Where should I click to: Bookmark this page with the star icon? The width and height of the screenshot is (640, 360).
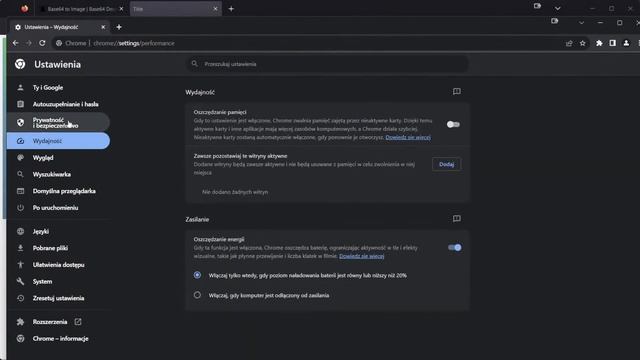tap(582, 43)
